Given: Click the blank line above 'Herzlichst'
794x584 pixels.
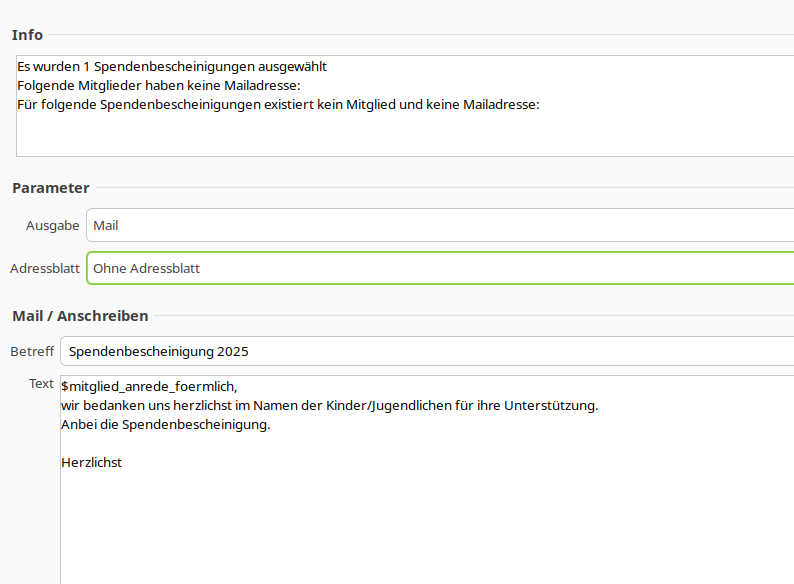Looking at the screenshot, I should click(300, 443).
